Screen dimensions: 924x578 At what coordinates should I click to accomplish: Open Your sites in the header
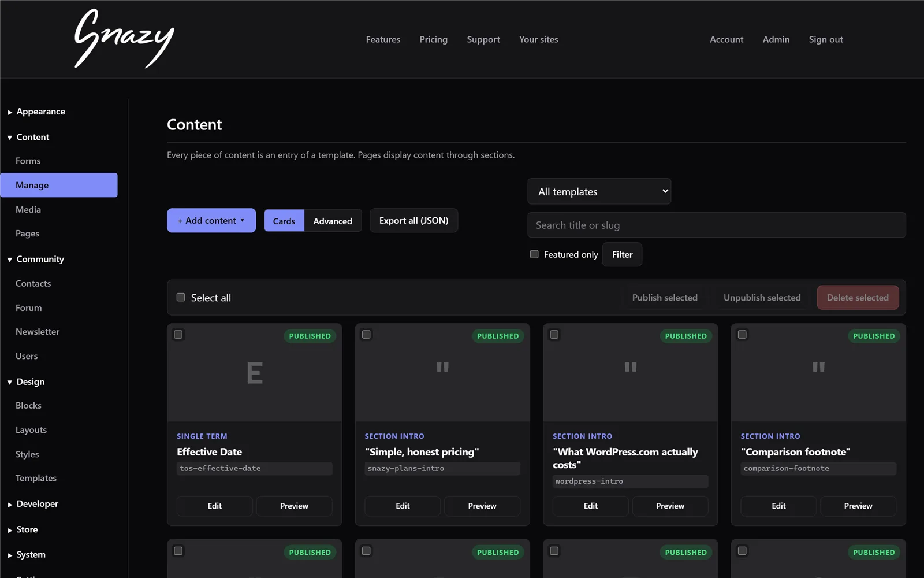click(539, 39)
